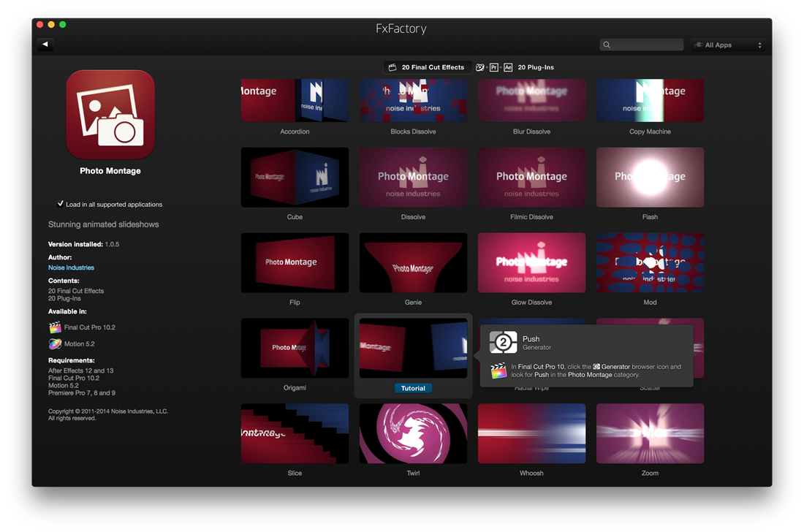Click the Push generator badge icon

click(503, 343)
